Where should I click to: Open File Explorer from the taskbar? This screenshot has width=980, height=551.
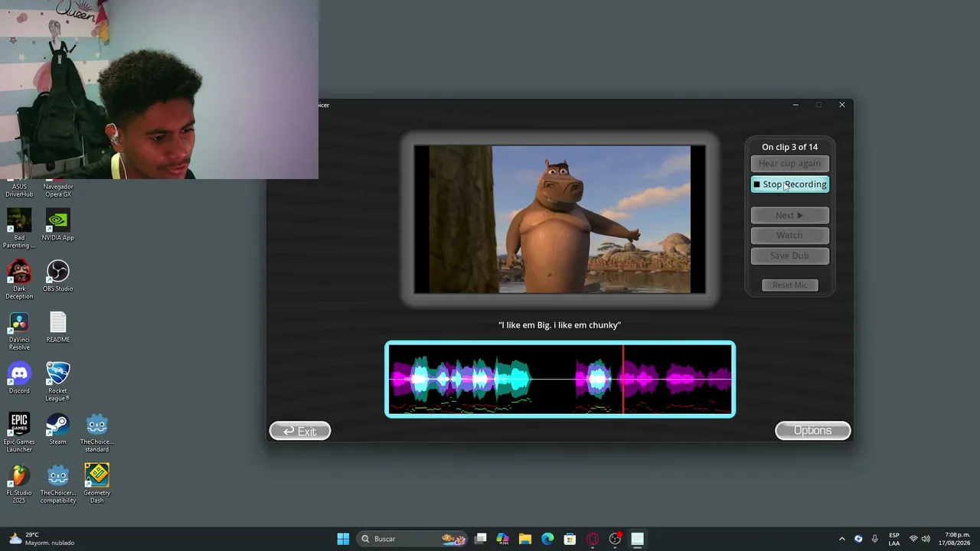525,539
